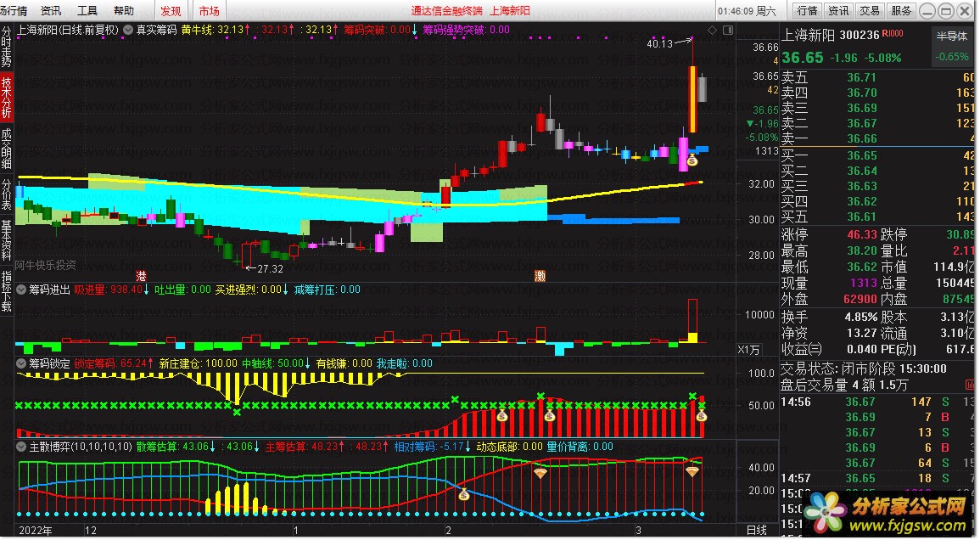This screenshot has height=540, width=980.
Task: Open the 工具 menu
Action: (x=87, y=11)
